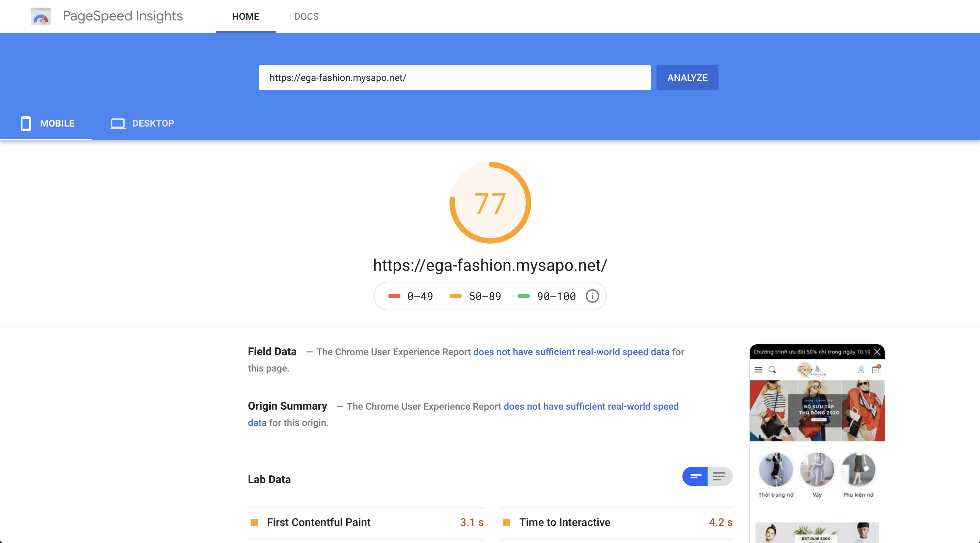Click the score legend info icon
The height and width of the screenshot is (543, 980).
592,296
